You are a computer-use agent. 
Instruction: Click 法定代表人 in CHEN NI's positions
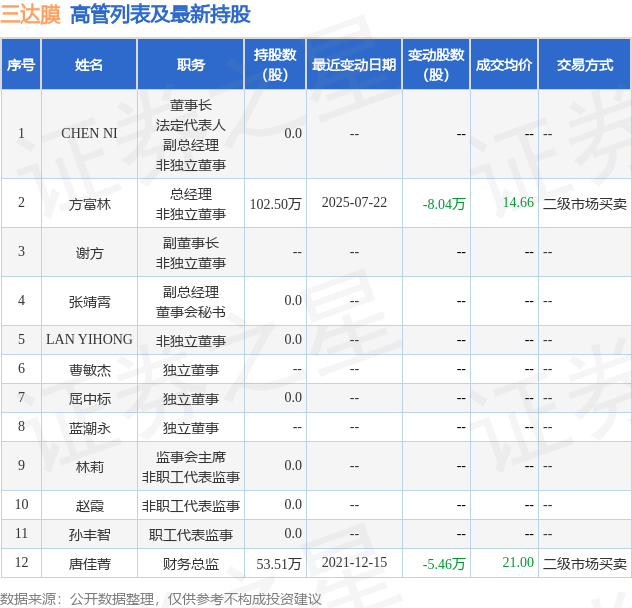click(x=191, y=125)
